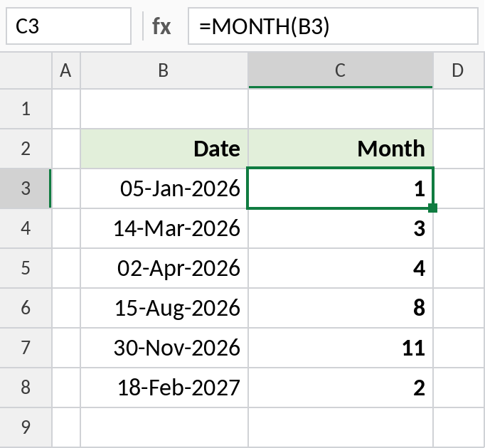Select column B header

tap(164, 70)
